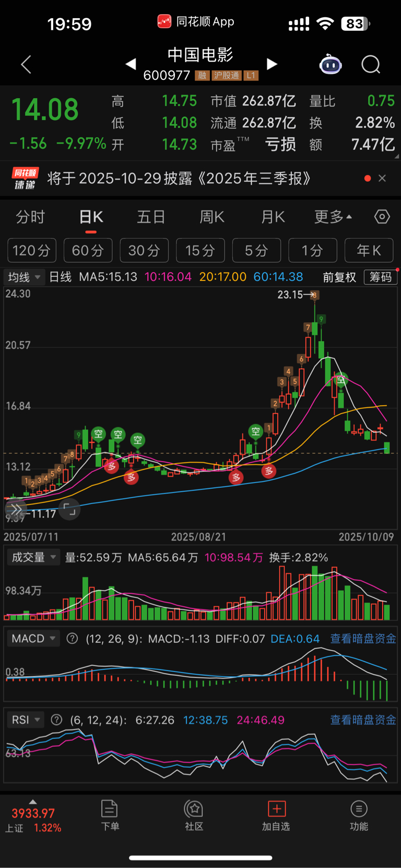Tap the stock code 600977
The image size is (401, 868).
click(x=167, y=76)
